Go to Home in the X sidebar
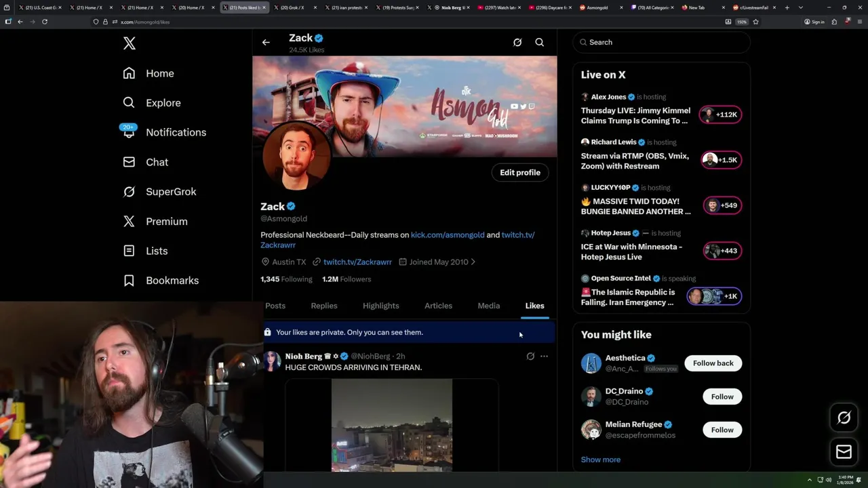 point(149,73)
